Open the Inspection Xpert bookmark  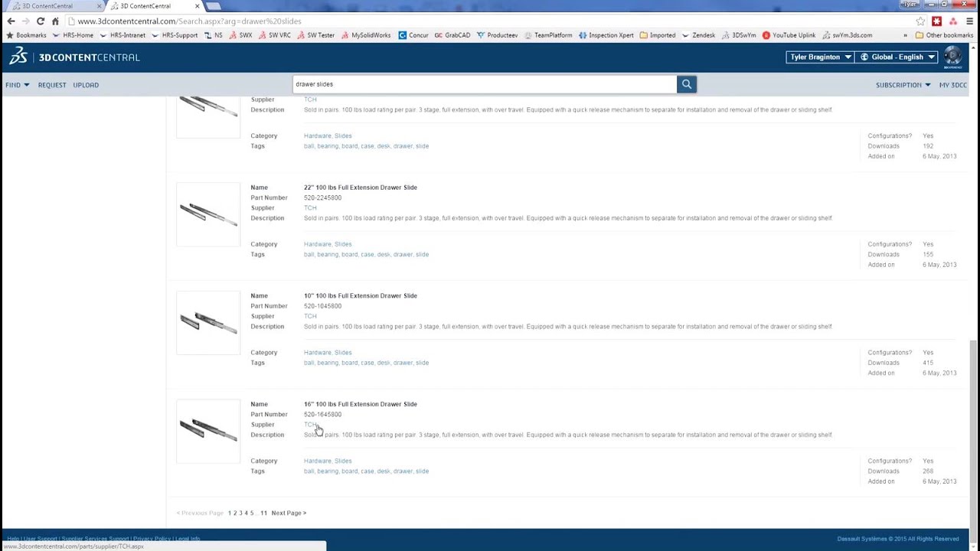(606, 35)
